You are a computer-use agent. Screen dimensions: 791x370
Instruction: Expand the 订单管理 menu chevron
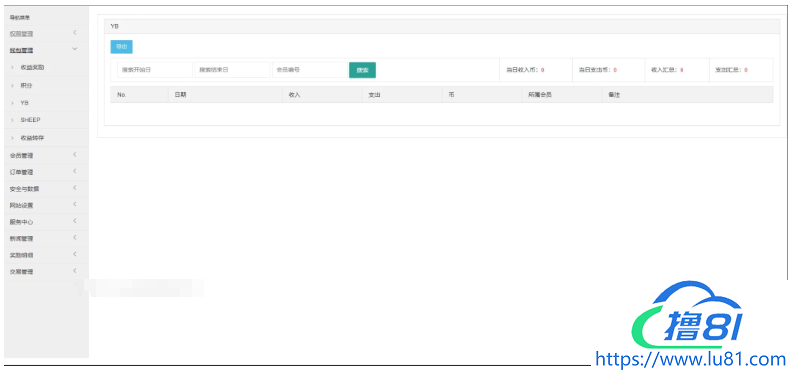tap(75, 171)
